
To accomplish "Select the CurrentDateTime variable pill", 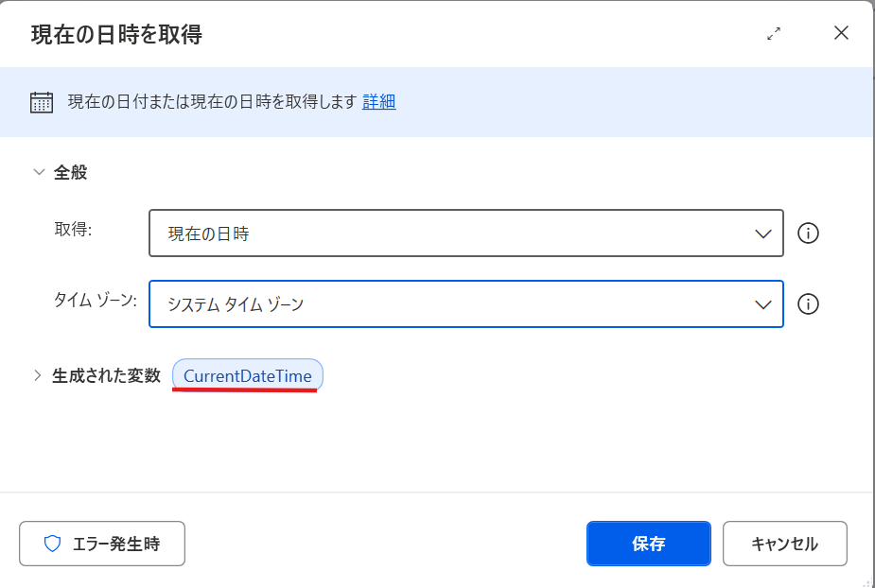I will [247, 374].
